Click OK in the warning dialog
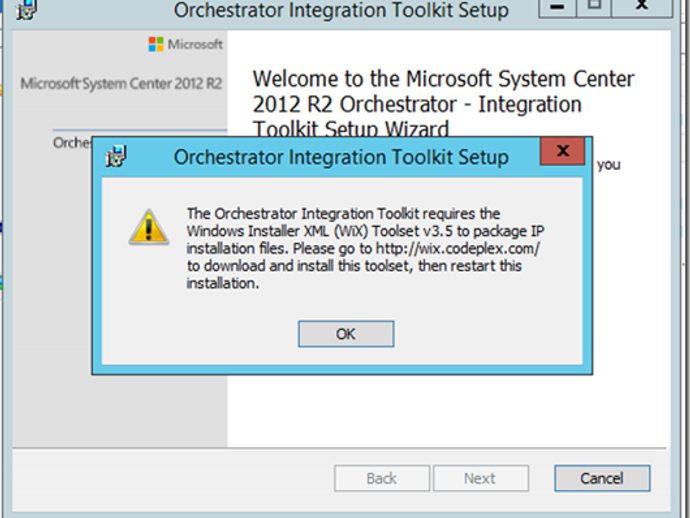 346,334
